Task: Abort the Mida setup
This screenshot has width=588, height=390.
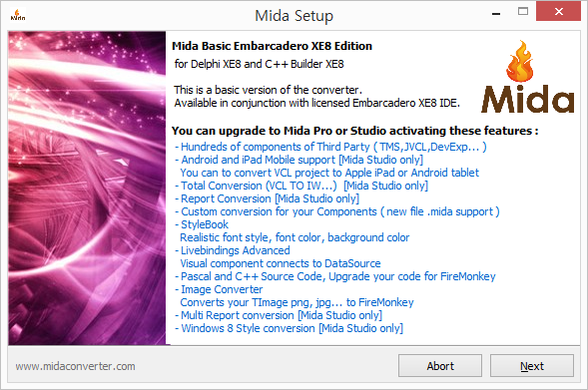Action: (x=440, y=366)
